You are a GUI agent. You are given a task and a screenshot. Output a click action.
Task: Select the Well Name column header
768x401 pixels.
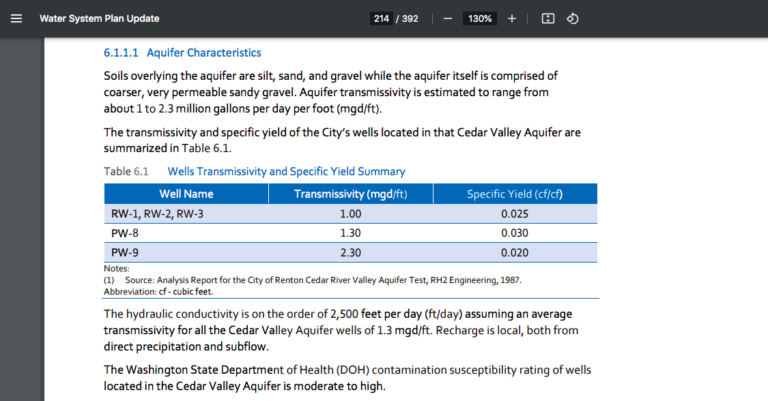coord(186,193)
